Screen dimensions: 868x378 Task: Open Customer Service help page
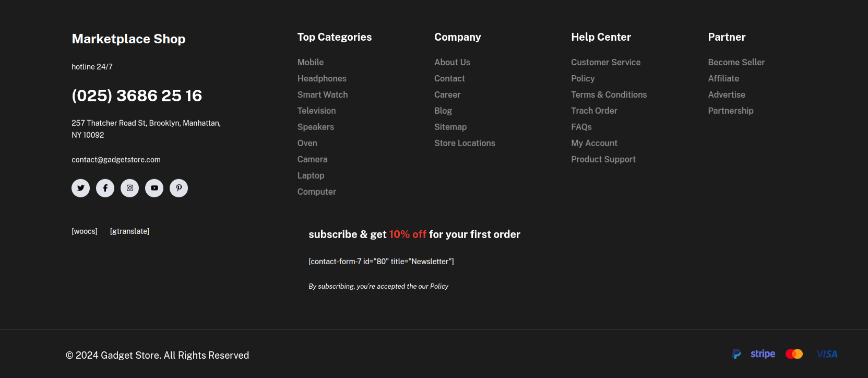pyautogui.click(x=605, y=62)
